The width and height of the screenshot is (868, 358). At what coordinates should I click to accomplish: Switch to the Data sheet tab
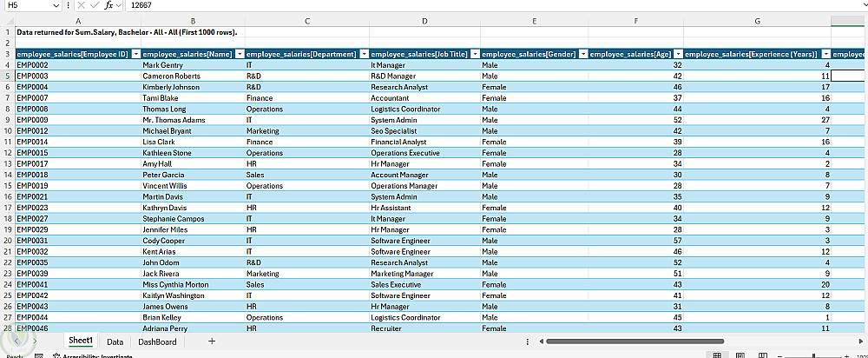coord(115,341)
